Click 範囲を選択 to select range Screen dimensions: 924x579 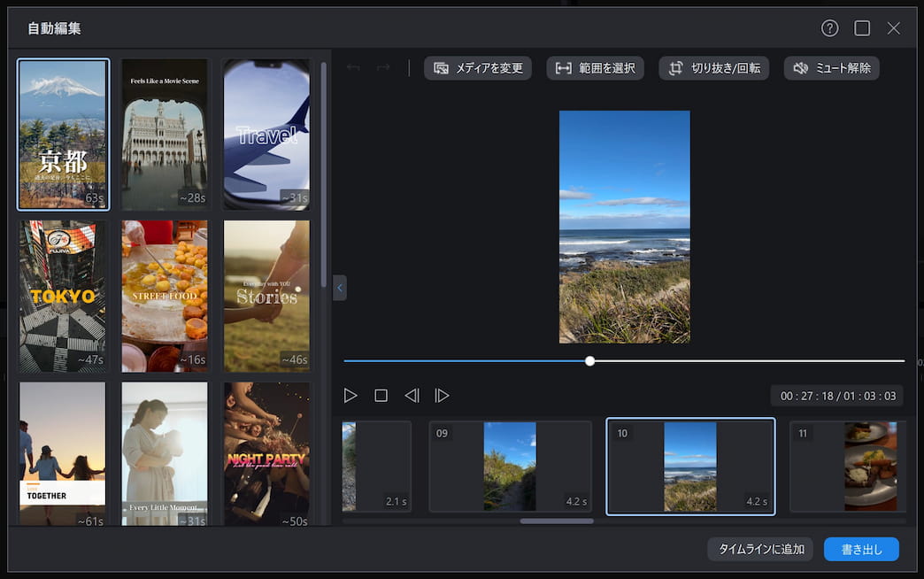pyautogui.click(x=595, y=68)
